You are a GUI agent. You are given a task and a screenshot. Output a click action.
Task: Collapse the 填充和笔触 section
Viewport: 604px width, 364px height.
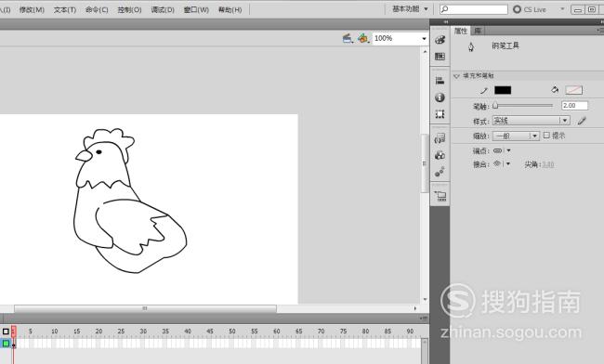coord(456,76)
